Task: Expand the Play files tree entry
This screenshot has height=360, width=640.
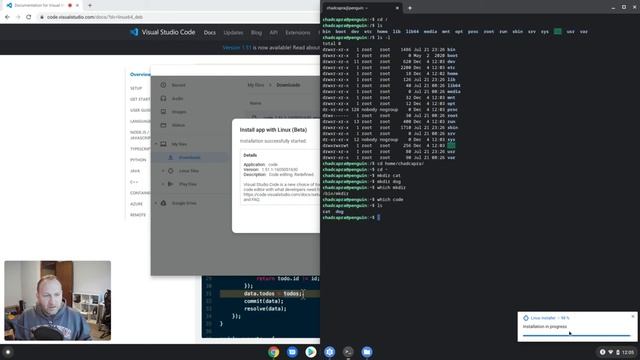Action: 163,184
